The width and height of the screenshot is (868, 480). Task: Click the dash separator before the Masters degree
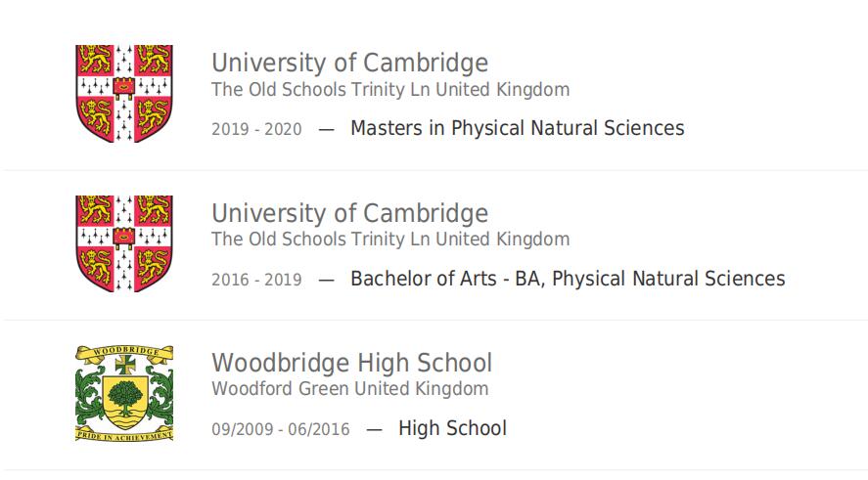tap(327, 130)
